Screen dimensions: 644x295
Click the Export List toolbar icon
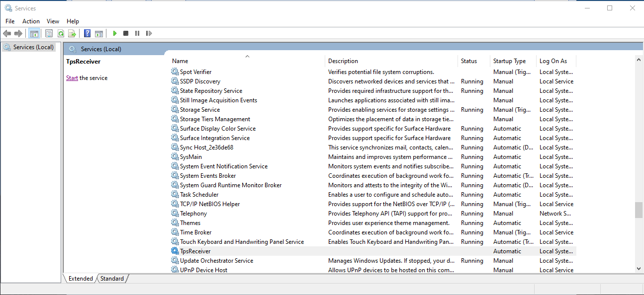[x=72, y=33]
